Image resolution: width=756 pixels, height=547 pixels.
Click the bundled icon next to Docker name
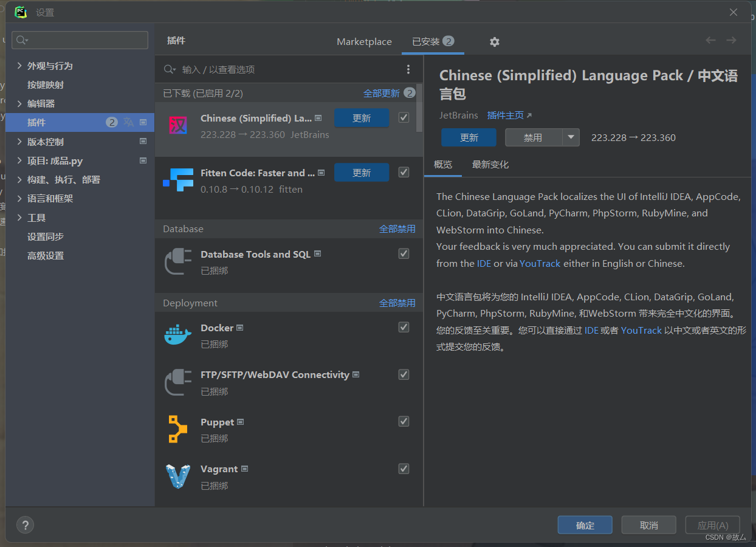[x=240, y=328]
